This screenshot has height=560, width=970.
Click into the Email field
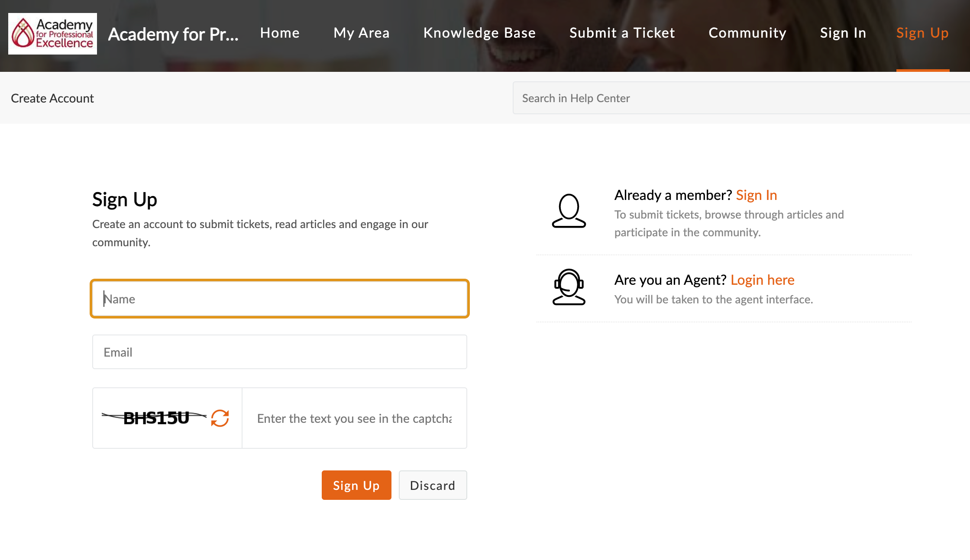(x=280, y=352)
